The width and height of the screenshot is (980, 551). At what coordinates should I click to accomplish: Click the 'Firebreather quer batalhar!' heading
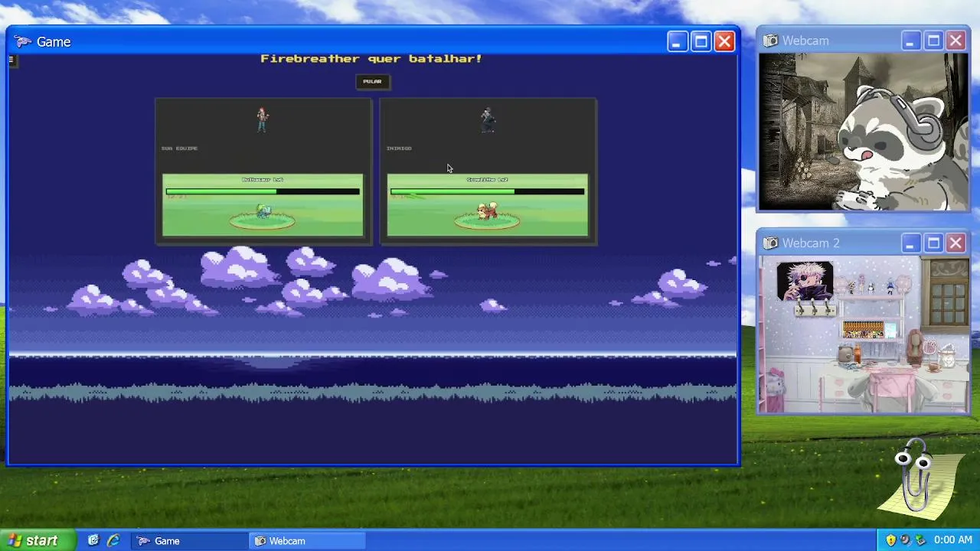371,58
